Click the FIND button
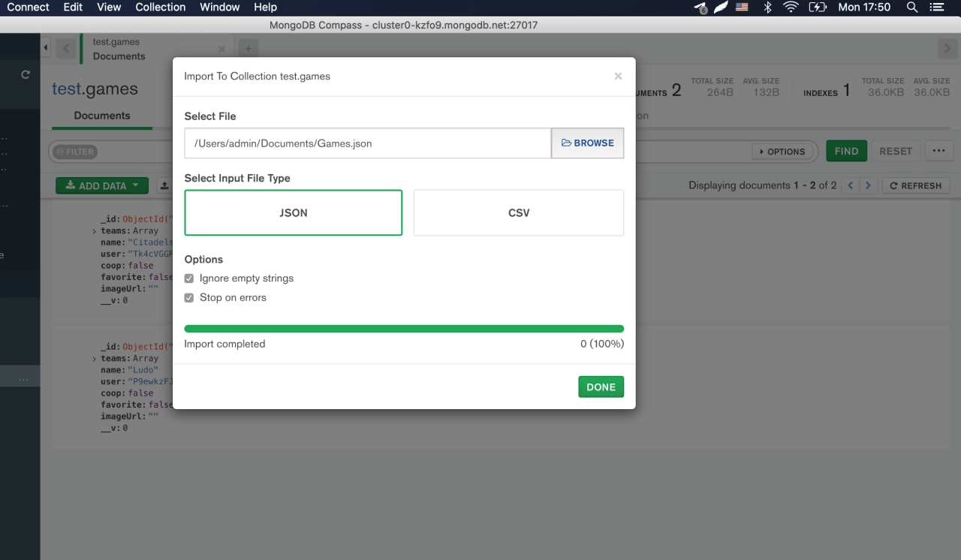 point(846,151)
